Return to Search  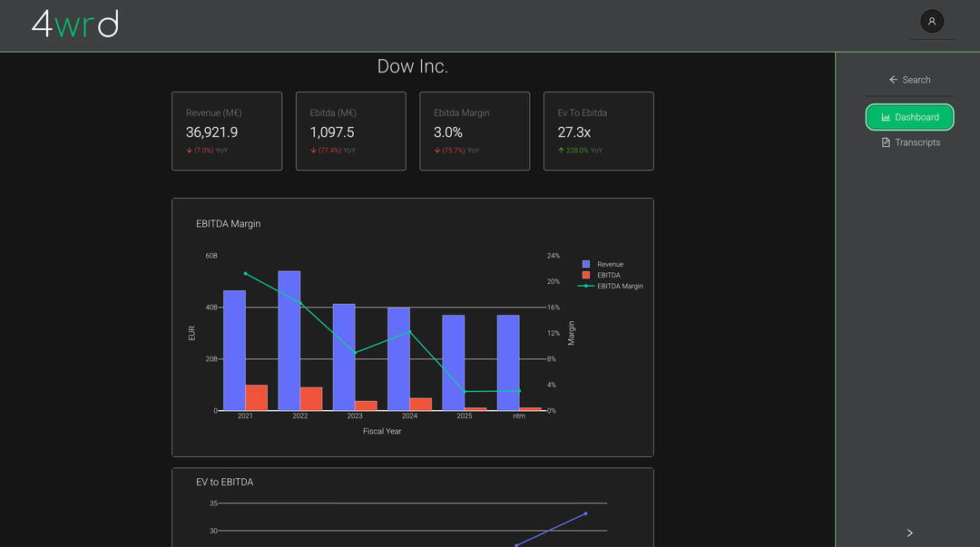(x=916, y=80)
